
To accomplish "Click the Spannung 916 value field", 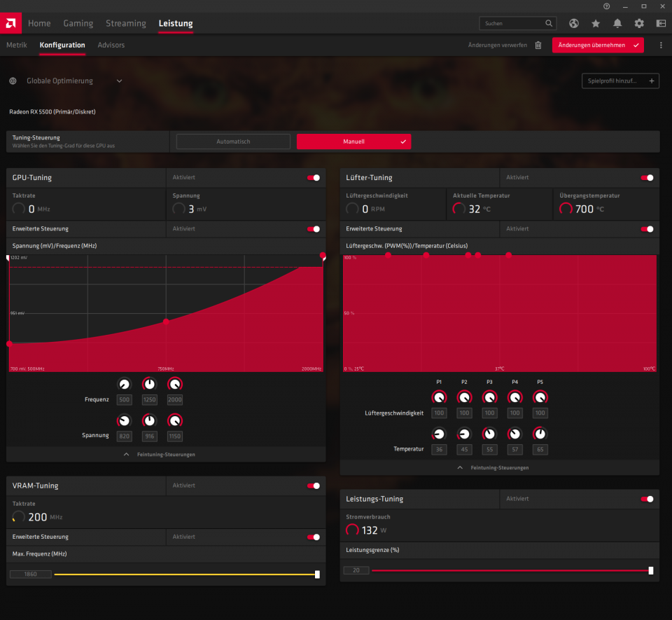I will (149, 436).
